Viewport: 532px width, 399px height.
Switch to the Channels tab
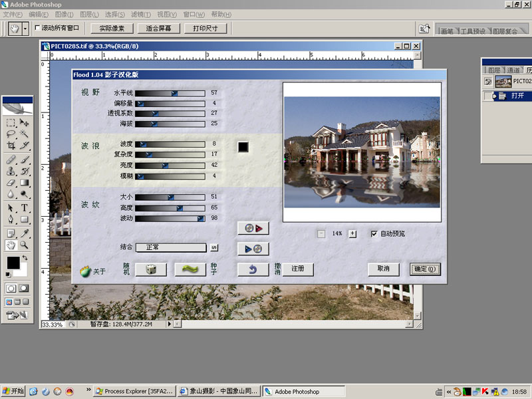tap(513, 70)
